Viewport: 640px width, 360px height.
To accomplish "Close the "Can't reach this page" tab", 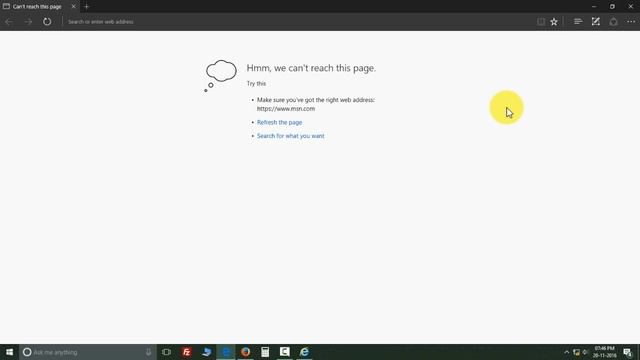I will click(73, 7).
